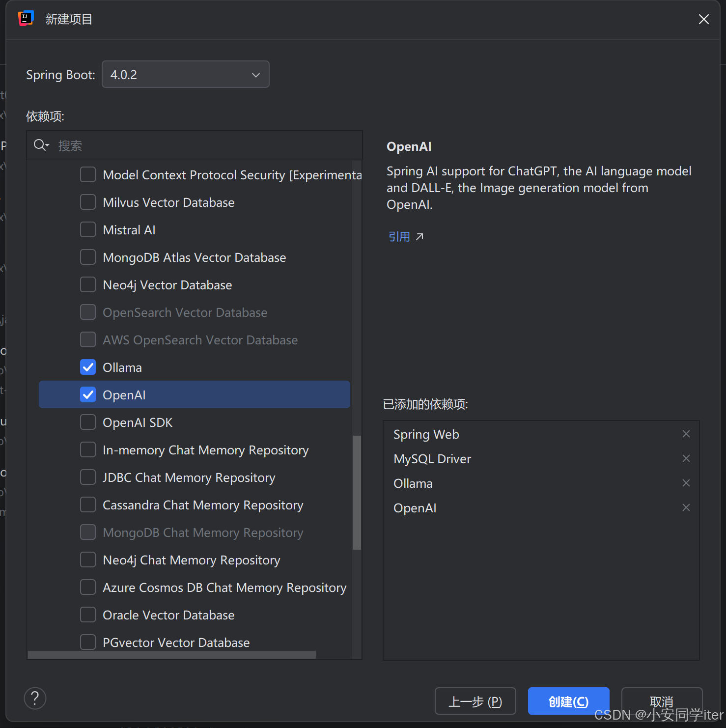Screen dimensions: 726x728
Task: Select Neo4j Vector Database row label
Action: tap(168, 285)
